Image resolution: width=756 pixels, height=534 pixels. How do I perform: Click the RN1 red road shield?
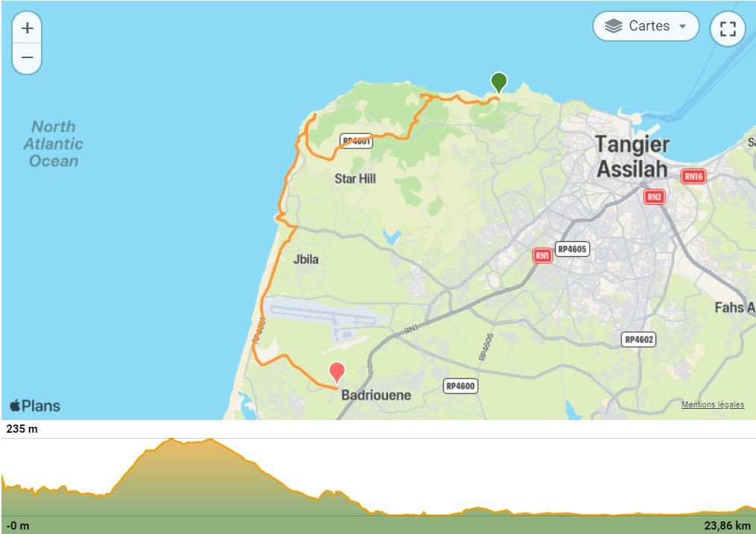click(542, 255)
